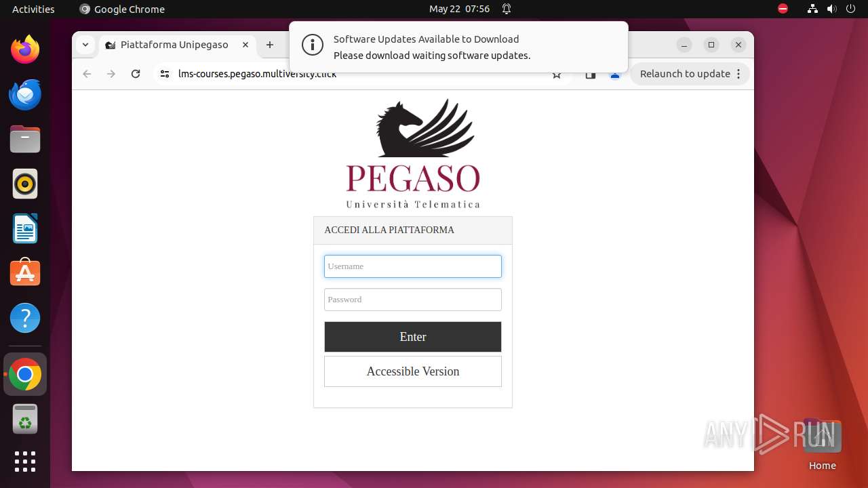Bookmark this page with star icon
Screen dimensions: 868x488
point(557,75)
